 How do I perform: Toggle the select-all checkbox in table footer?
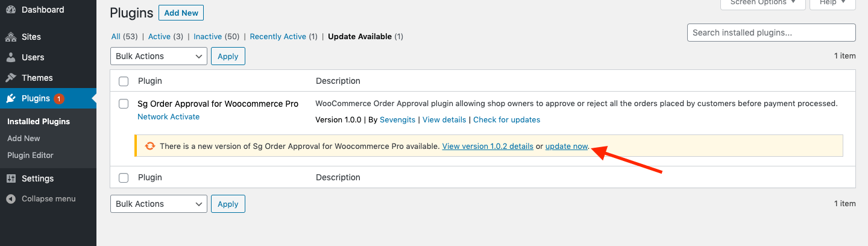pyautogui.click(x=124, y=177)
